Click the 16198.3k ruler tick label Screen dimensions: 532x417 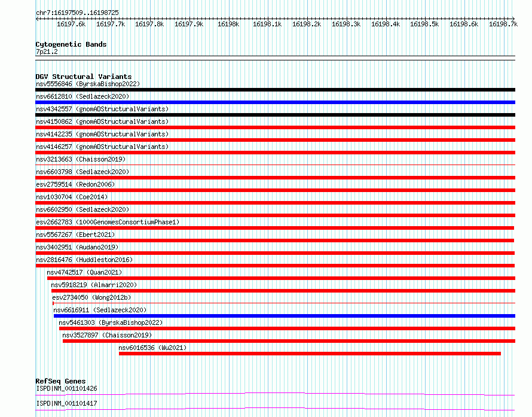point(346,24)
